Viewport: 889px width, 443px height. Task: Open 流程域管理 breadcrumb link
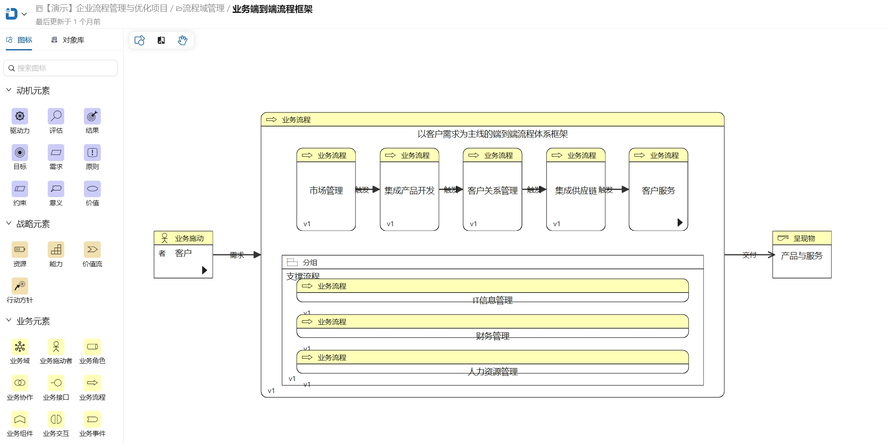click(200, 9)
